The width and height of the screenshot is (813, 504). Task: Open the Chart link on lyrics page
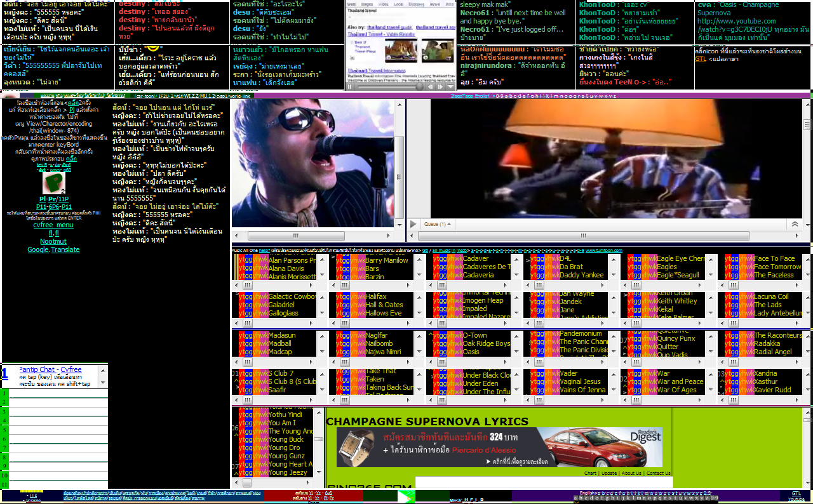pyautogui.click(x=590, y=473)
